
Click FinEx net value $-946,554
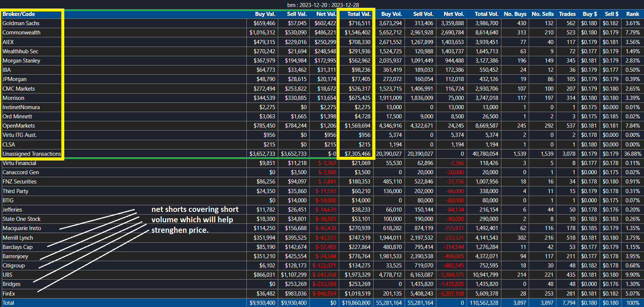pyautogui.click(x=324, y=294)
